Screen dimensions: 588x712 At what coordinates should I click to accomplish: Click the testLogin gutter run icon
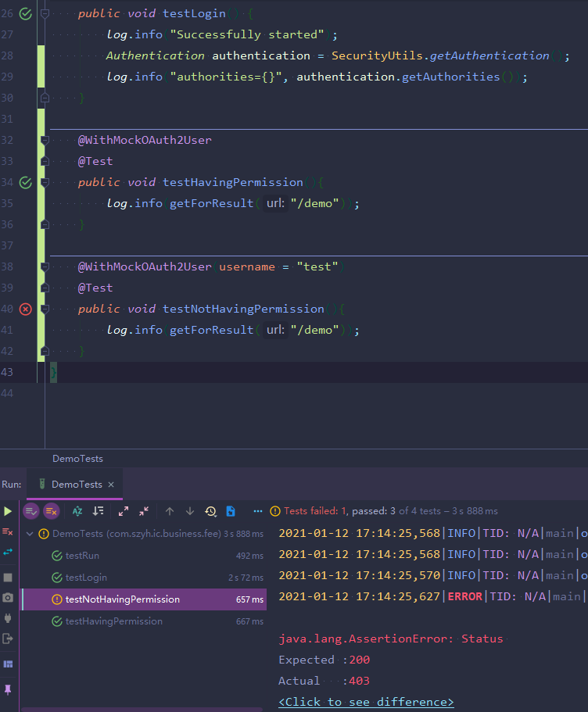pos(26,13)
